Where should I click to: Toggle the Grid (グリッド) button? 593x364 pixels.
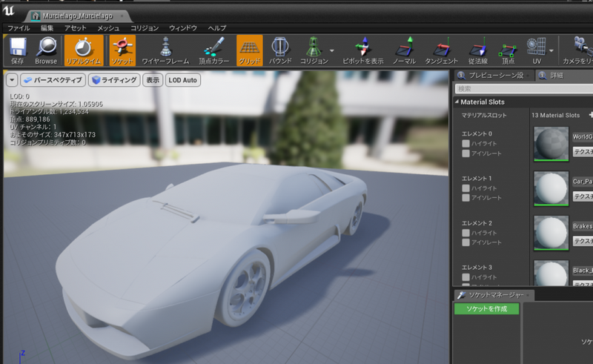coord(250,50)
